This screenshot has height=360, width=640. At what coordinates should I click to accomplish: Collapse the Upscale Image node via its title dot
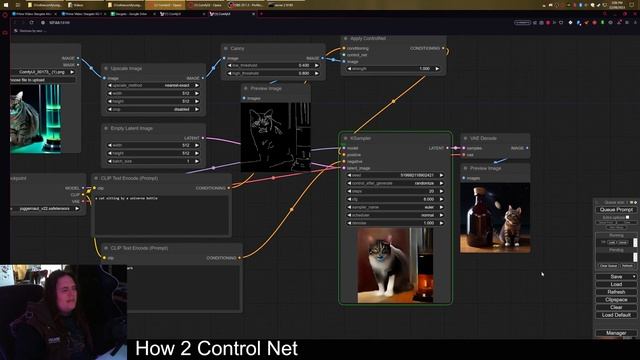coord(106,69)
